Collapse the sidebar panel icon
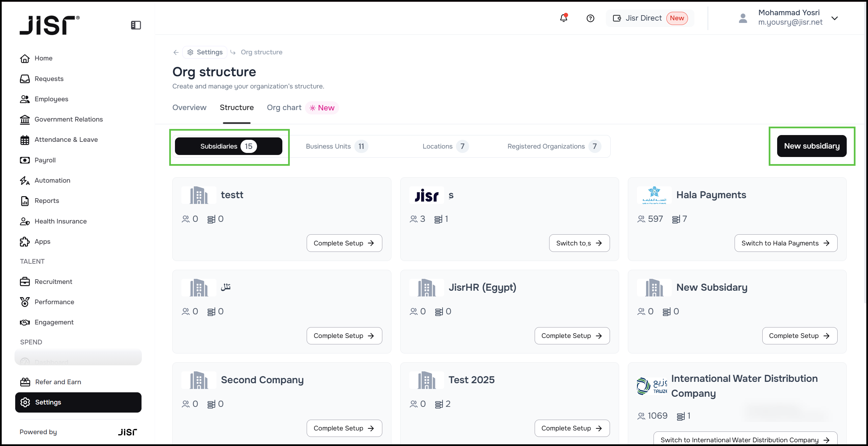 point(136,25)
